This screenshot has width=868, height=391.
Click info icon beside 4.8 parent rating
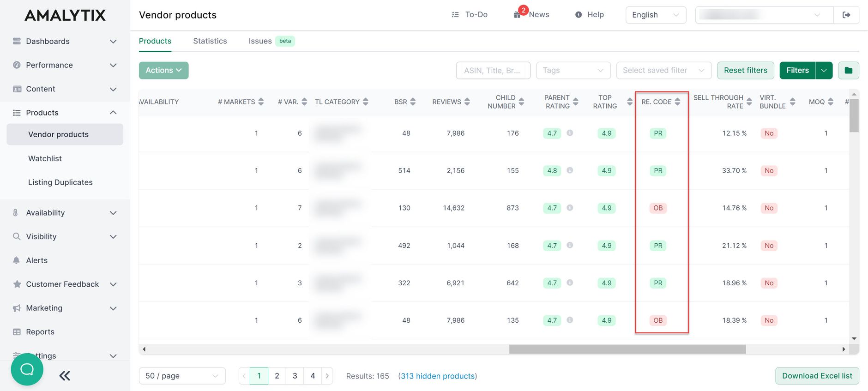570,170
